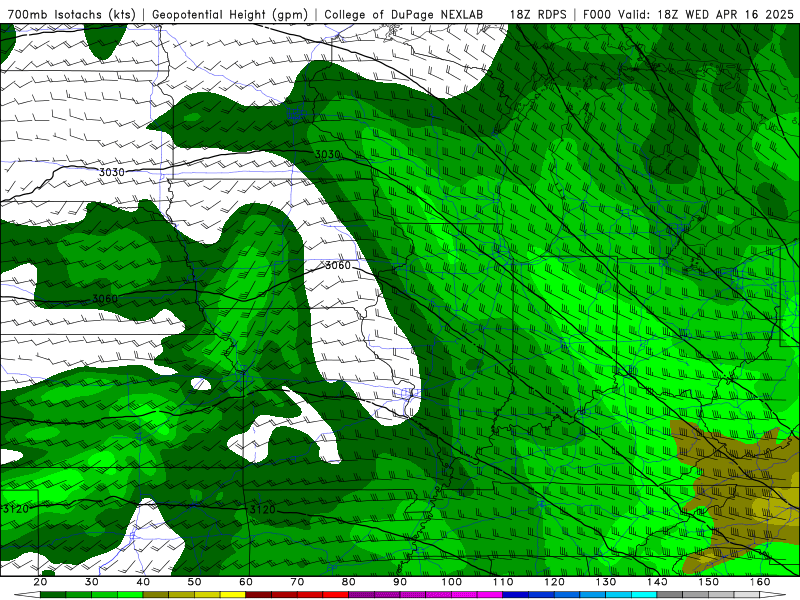Click the 50 knot label on the color scale
800x600 pixels.
coord(194,582)
